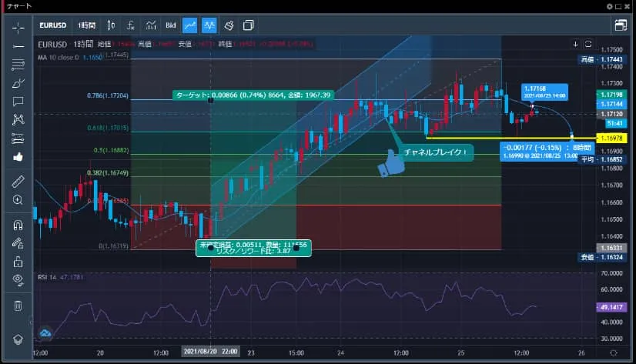Open the layout copy squares icon

click(248, 25)
